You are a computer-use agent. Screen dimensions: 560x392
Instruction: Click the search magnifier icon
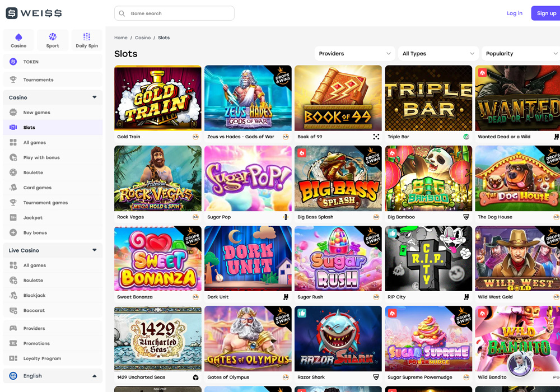pos(122,13)
